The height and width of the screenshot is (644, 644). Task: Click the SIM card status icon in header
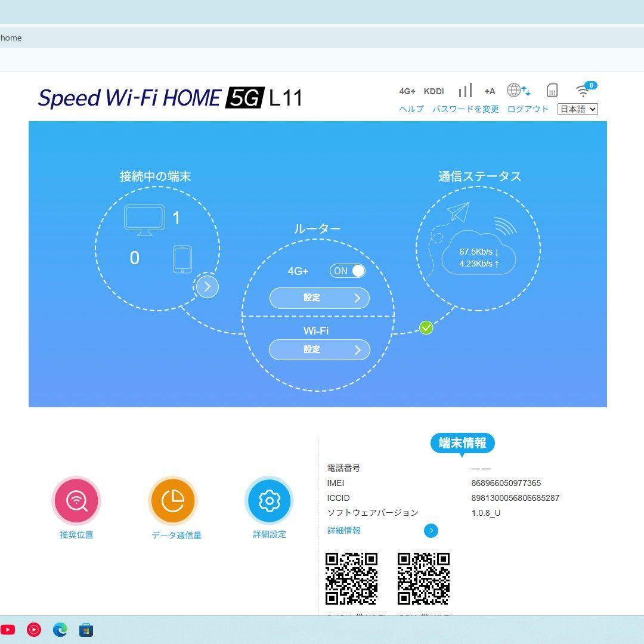tap(552, 90)
